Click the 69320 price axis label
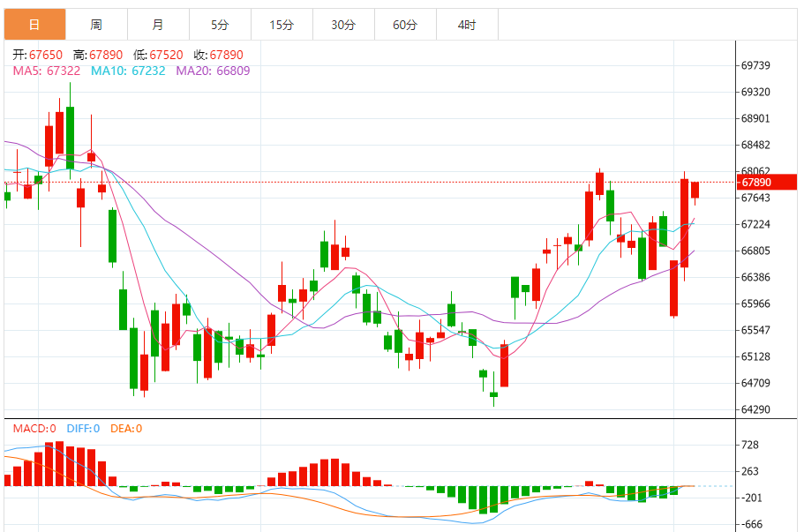 755,92
